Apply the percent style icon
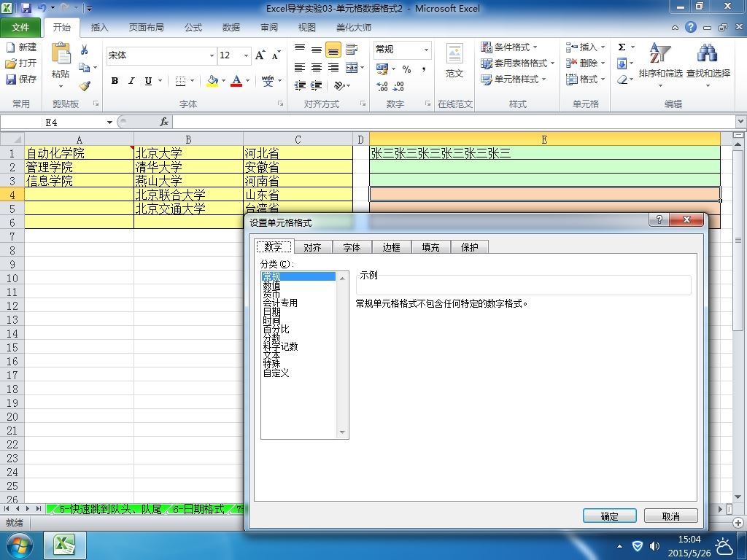 (x=406, y=69)
